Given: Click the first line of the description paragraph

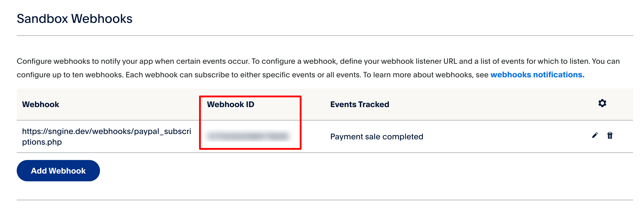Looking at the screenshot, I should pyautogui.click(x=318, y=61).
